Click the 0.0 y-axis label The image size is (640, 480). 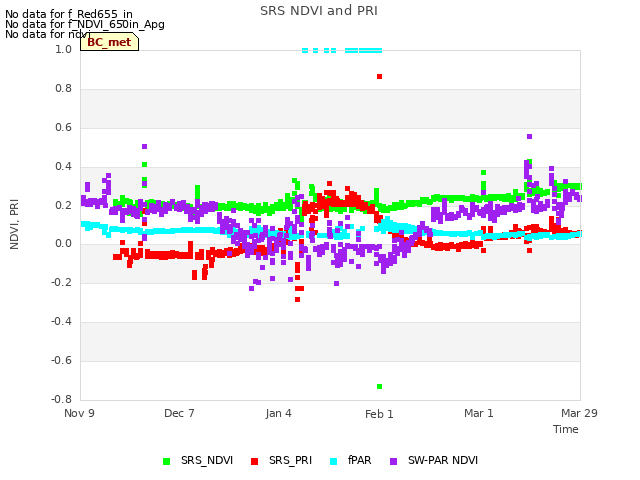coord(63,244)
